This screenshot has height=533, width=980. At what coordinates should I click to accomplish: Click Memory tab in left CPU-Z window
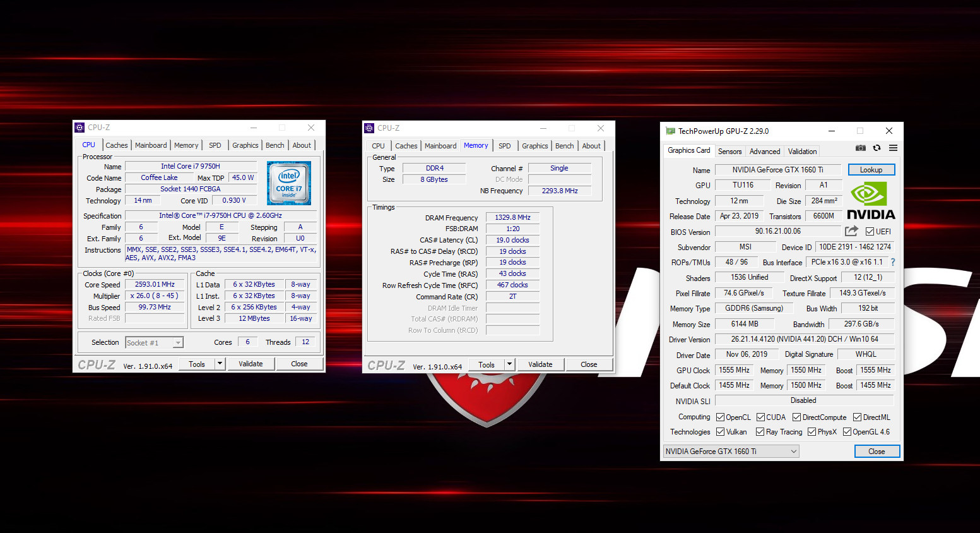point(186,145)
